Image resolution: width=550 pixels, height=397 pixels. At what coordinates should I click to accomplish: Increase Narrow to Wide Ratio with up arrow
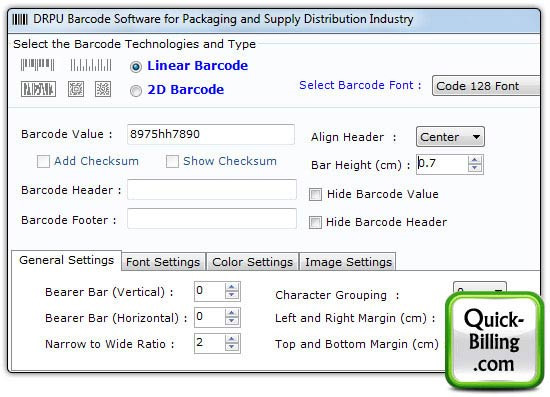tap(232, 339)
